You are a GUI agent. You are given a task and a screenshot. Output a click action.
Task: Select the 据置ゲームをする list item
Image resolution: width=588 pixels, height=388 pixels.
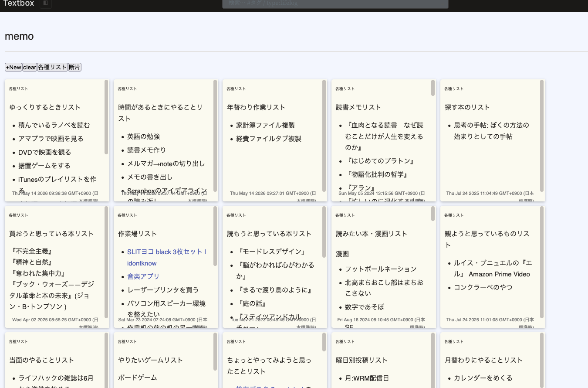point(44,166)
